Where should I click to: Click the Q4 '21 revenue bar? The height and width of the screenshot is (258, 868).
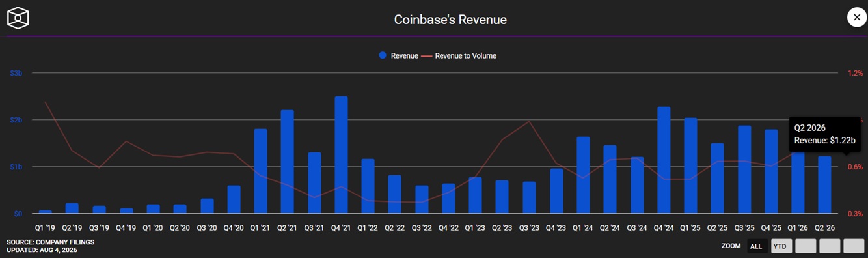(x=341, y=155)
